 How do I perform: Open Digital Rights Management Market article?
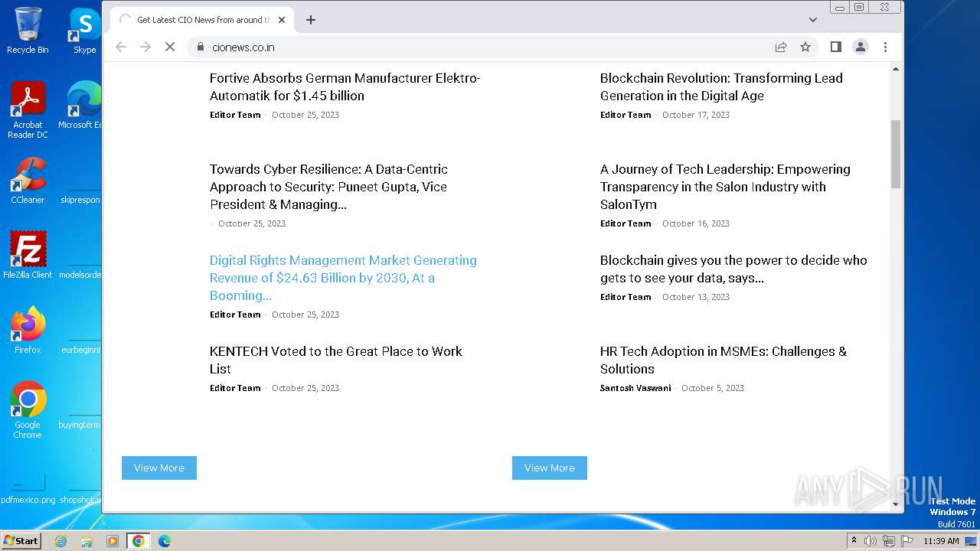(343, 278)
